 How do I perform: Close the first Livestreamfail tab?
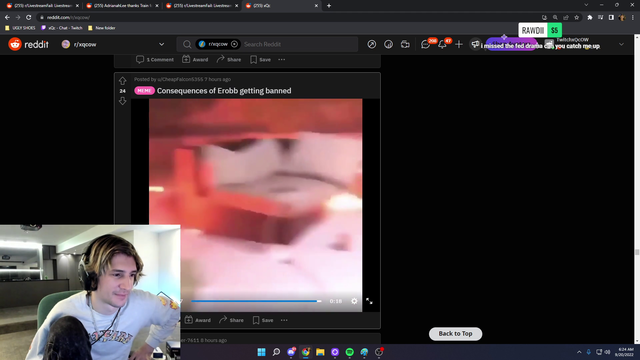(x=77, y=6)
